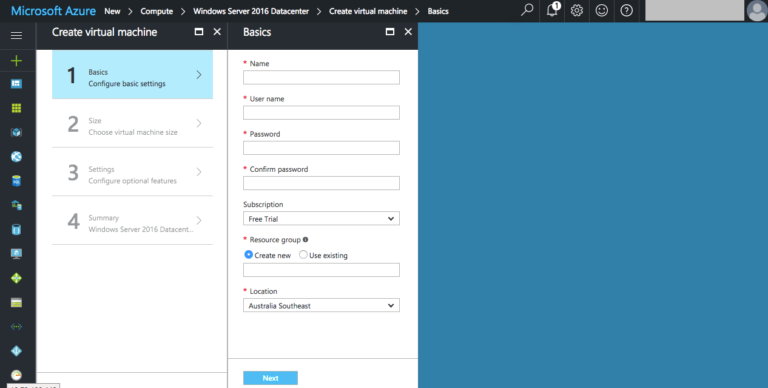Open the help question mark icon
The height and width of the screenshot is (388, 768).
626,10
